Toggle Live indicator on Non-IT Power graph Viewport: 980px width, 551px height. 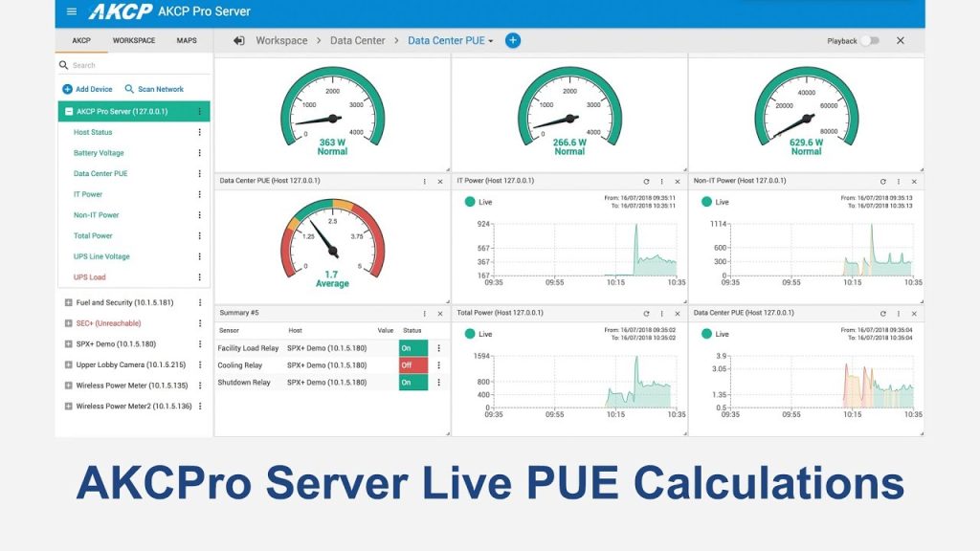[707, 202]
